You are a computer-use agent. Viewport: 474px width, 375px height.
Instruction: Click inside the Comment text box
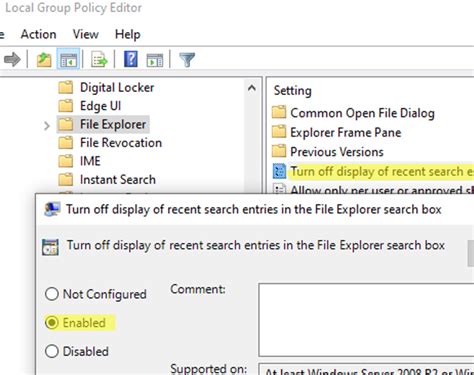coord(366,320)
